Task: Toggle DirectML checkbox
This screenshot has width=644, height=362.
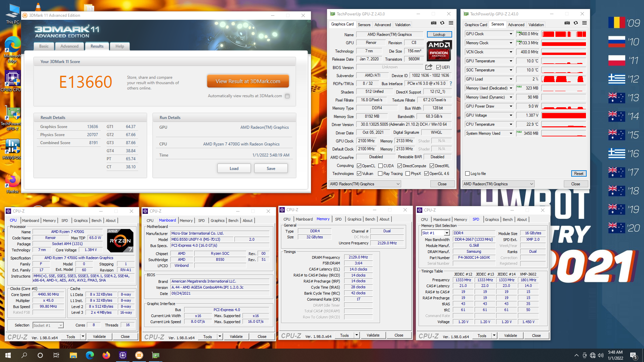Action: pos(432,166)
